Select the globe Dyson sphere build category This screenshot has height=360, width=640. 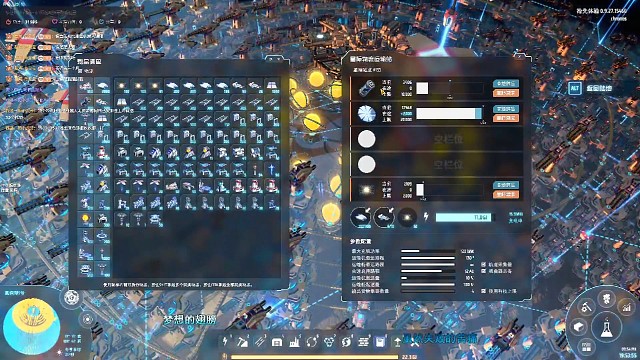346,342
